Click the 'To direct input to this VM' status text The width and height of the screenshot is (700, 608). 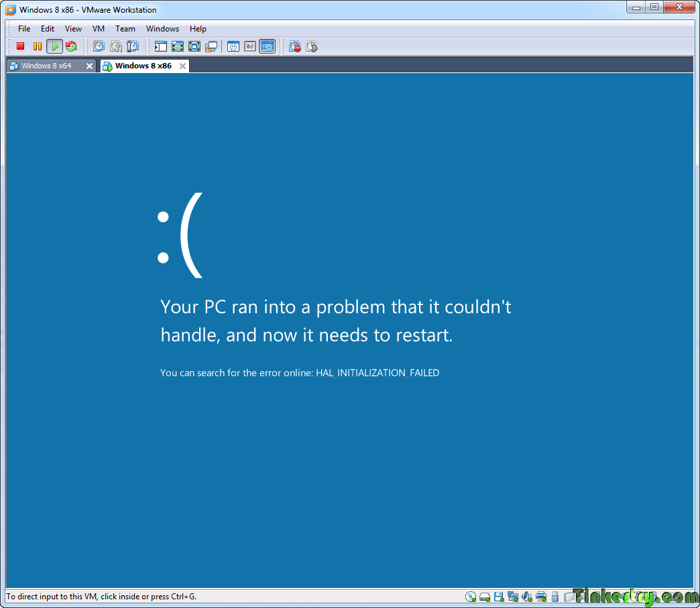point(101,597)
